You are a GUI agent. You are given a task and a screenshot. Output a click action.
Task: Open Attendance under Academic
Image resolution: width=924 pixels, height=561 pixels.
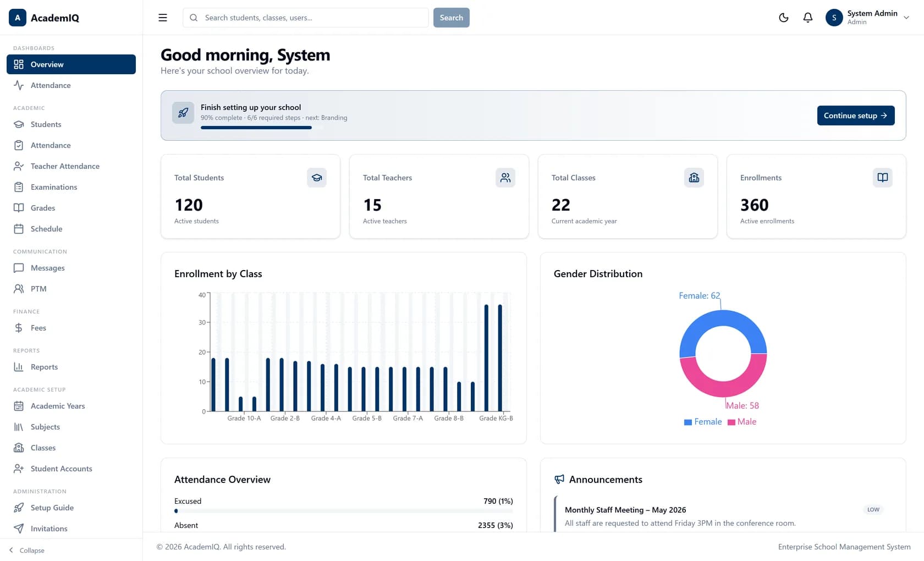(71, 145)
